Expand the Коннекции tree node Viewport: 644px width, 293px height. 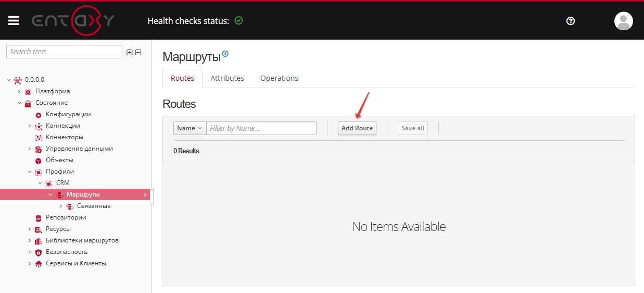pyautogui.click(x=30, y=126)
